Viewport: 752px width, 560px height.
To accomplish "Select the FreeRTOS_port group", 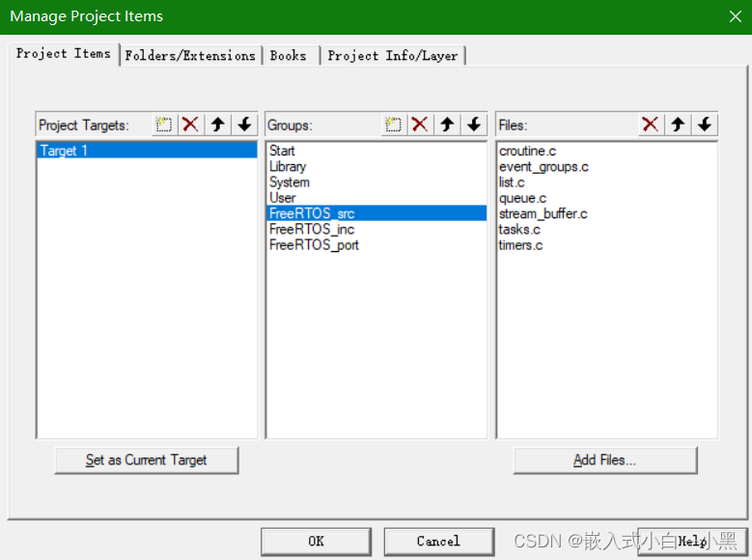I will (376, 245).
